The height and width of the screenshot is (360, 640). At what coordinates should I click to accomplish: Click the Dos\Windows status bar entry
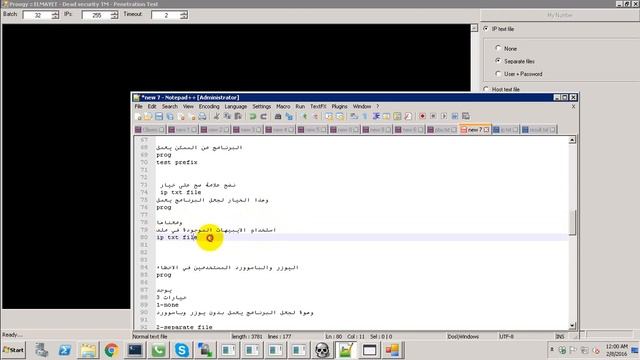(463, 337)
